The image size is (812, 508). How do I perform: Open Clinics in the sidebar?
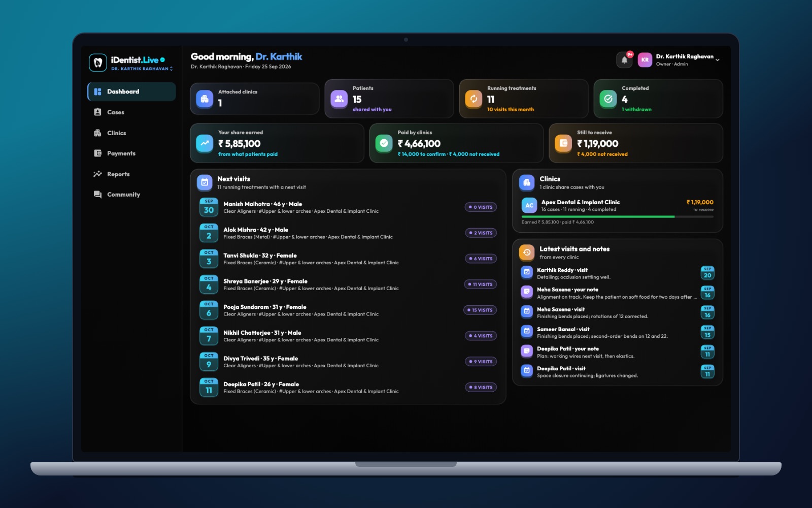pos(131,133)
